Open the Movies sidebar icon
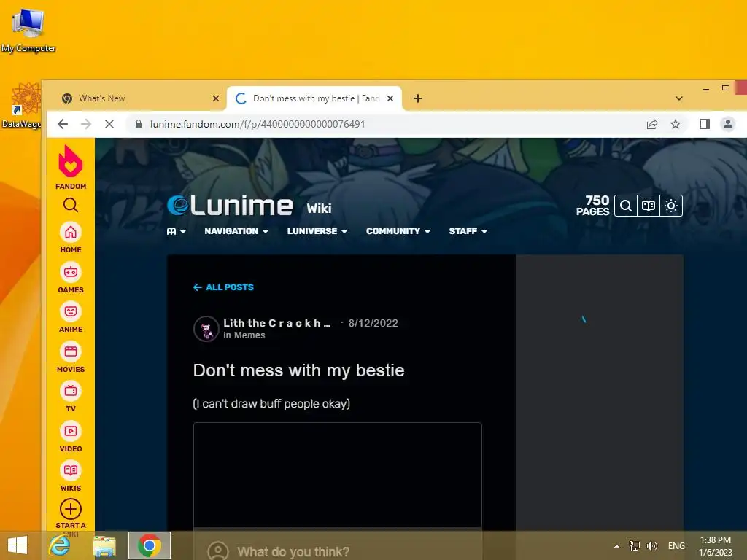The image size is (747, 560). click(71, 351)
